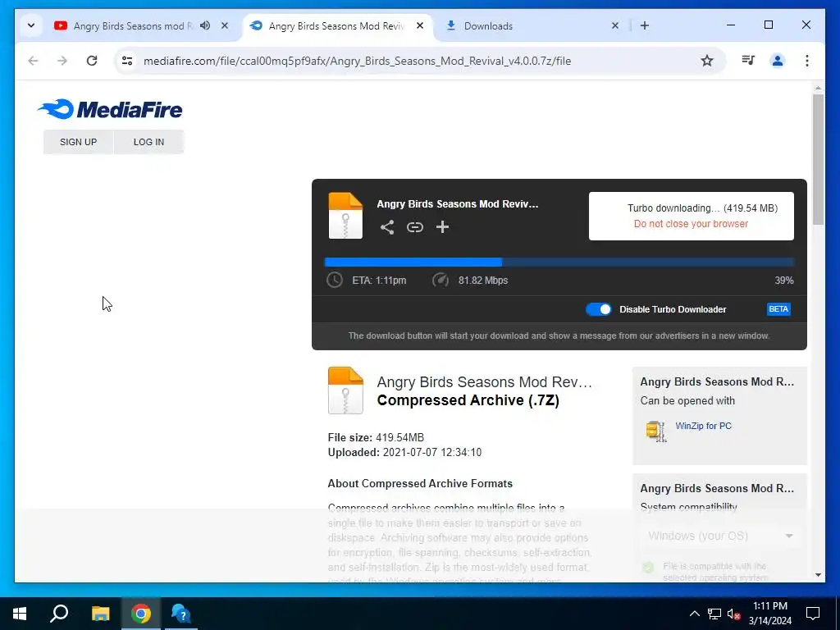Screen dimensions: 840x630
Task: Close the Downloads tab
Action: point(615,25)
